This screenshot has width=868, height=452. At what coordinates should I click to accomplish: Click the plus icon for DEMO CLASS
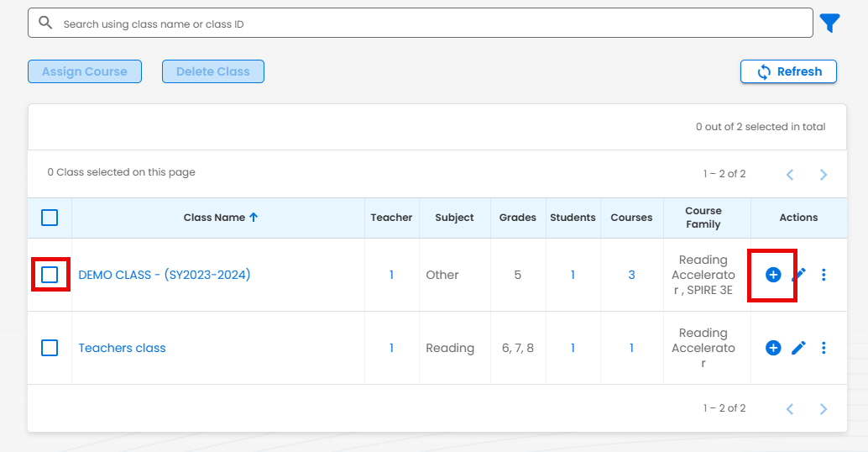(x=773, y=275)
